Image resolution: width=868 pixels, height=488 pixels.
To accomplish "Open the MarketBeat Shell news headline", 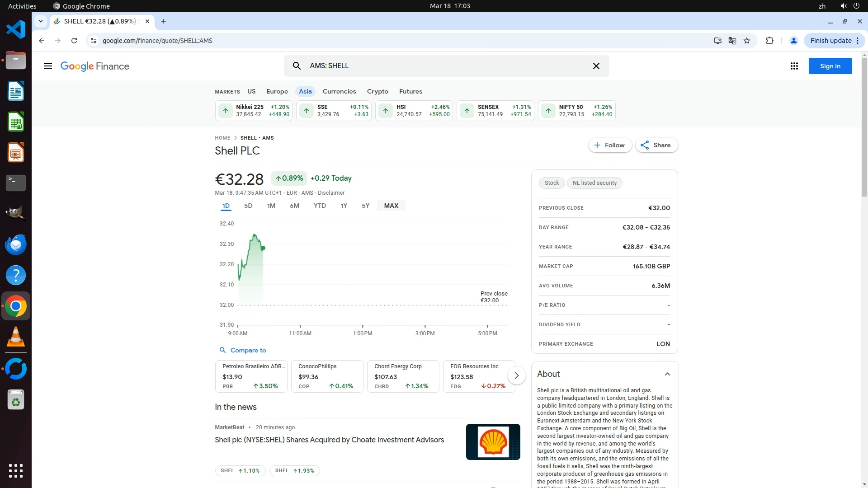I will (329, 440).
